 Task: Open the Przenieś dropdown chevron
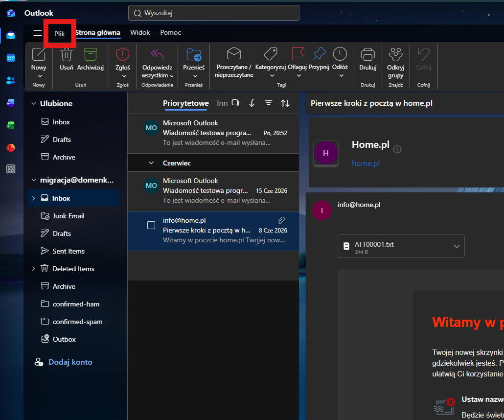tap(195, 76)
